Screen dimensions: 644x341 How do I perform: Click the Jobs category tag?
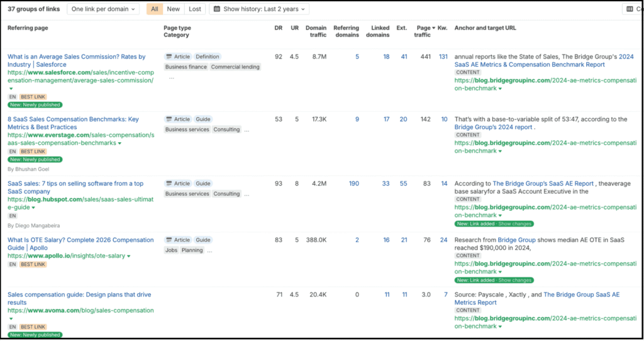tap(171, 250)
